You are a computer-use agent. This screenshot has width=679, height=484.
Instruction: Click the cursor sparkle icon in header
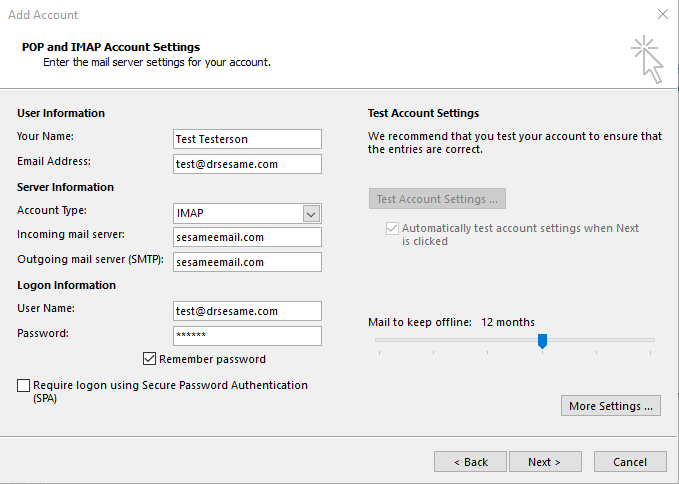[x=646, y=58]
